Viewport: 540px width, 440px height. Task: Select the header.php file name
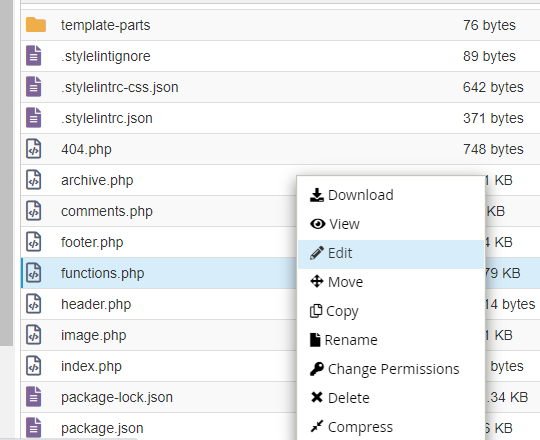96,304
